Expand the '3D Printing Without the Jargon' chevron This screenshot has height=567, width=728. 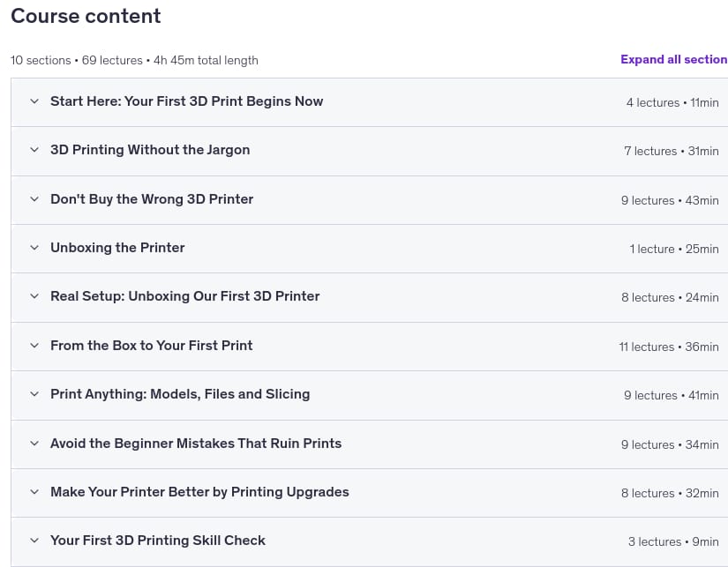(x=34, y=150)
